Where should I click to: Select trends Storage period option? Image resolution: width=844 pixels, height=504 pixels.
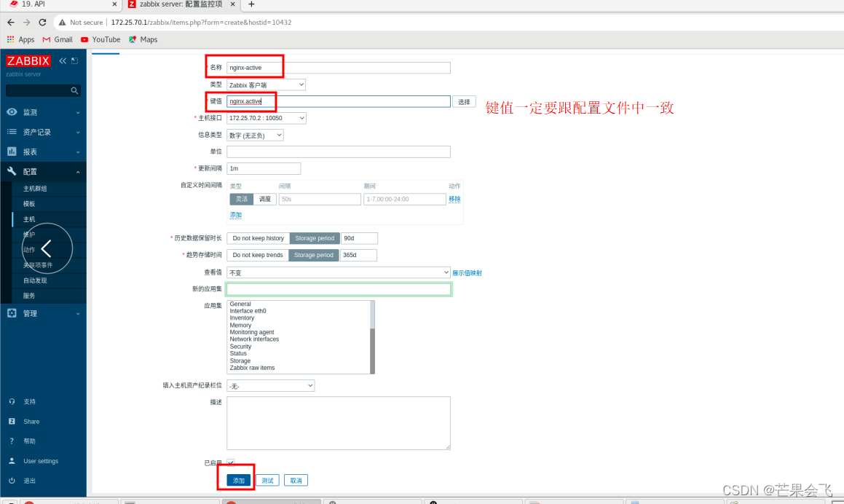tap(314, 255)
